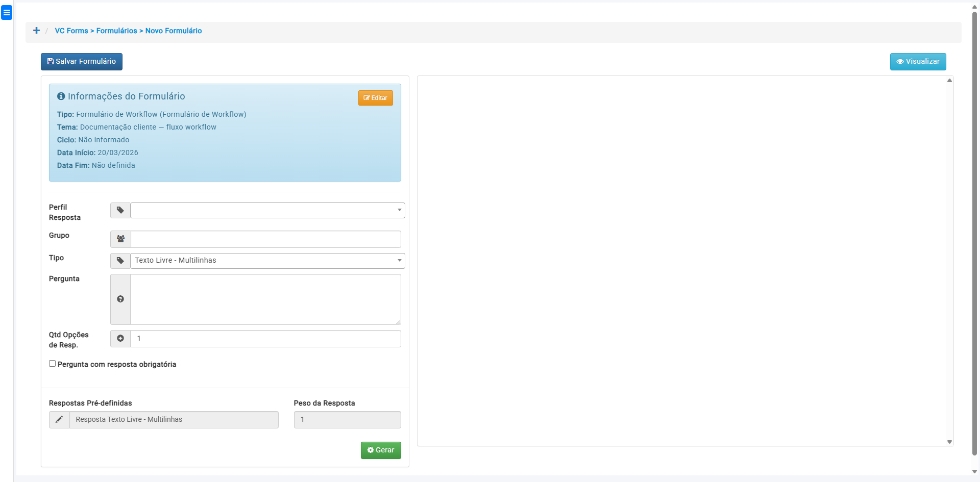Image resolution: width=980 pixels, height=482 pixels.
Task: Click the Visualizar preview button
Action: [918, 62]
